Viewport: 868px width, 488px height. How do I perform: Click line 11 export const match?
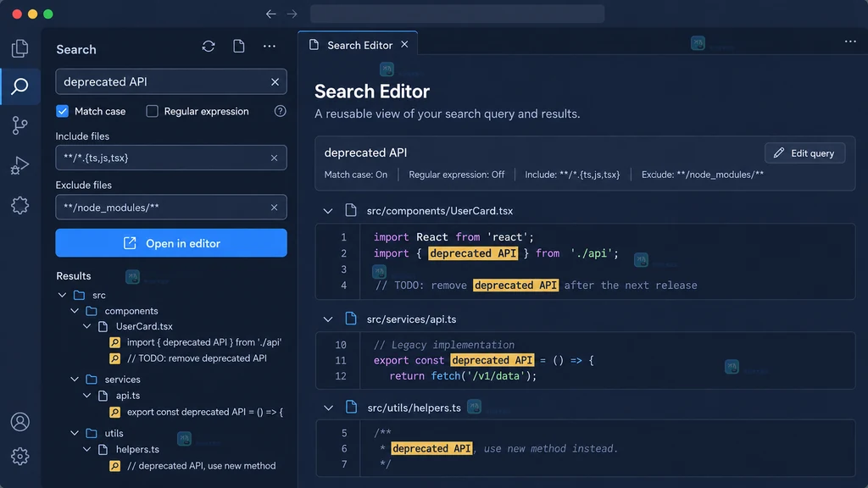(x=492, y=360)
